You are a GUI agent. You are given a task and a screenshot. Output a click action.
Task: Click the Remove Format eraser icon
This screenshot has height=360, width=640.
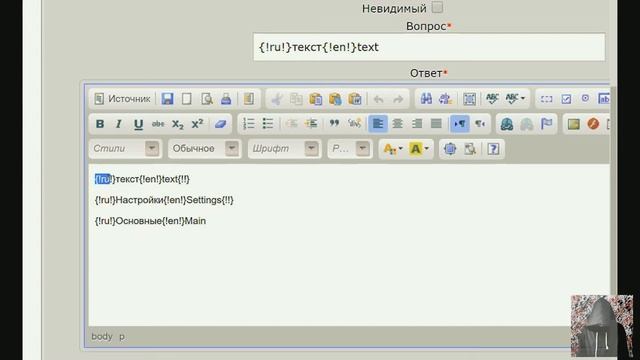click(220, 124)
